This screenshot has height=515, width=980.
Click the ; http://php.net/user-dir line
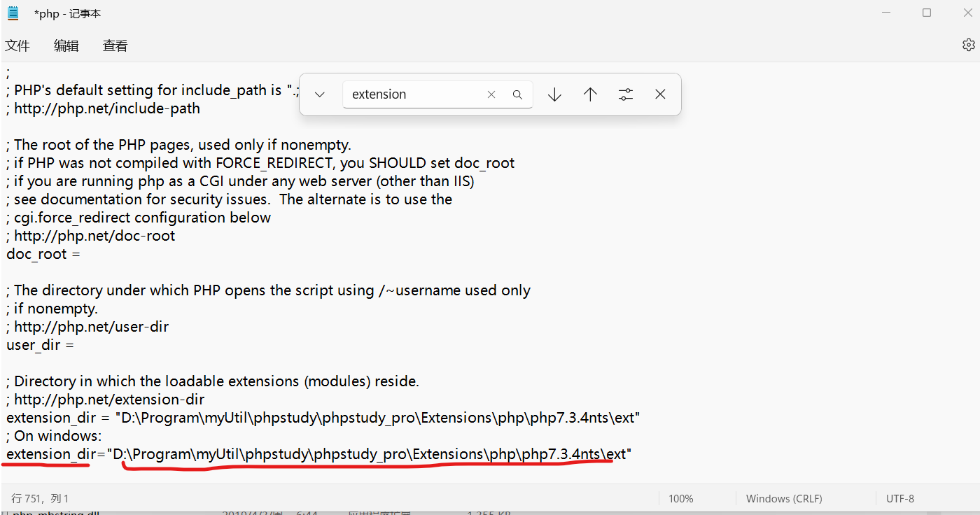click(x=87, y=327)
